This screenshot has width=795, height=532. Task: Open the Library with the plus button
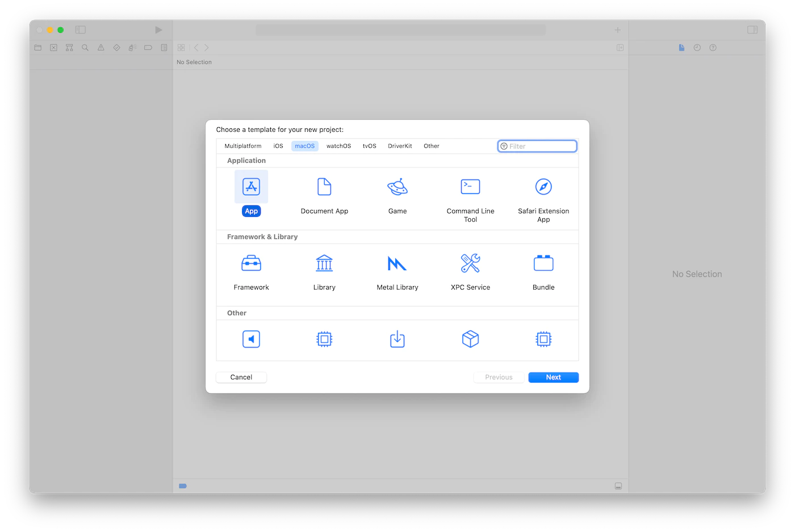point(617,30)
